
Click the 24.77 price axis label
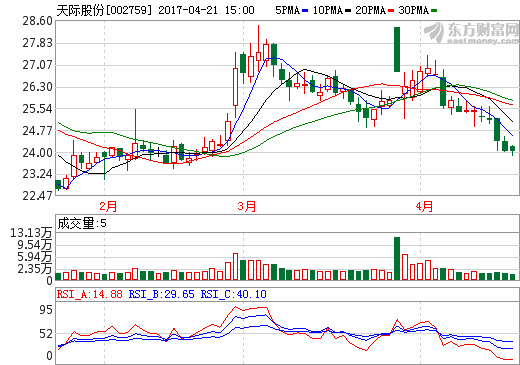(x=38, y=131)
